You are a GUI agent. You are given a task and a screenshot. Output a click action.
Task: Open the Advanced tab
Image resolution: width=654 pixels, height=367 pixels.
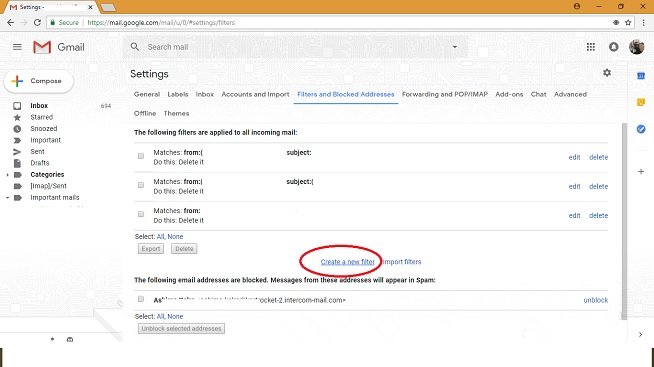click(x=570, y=94)
